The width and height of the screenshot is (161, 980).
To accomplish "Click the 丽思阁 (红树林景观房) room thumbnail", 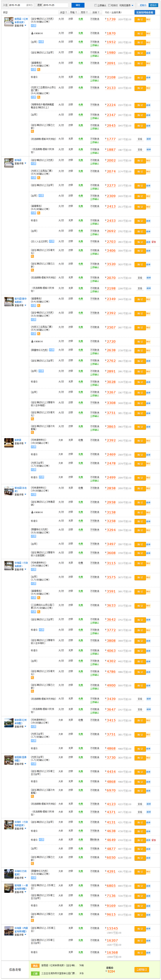I will [x=9, y=22].
